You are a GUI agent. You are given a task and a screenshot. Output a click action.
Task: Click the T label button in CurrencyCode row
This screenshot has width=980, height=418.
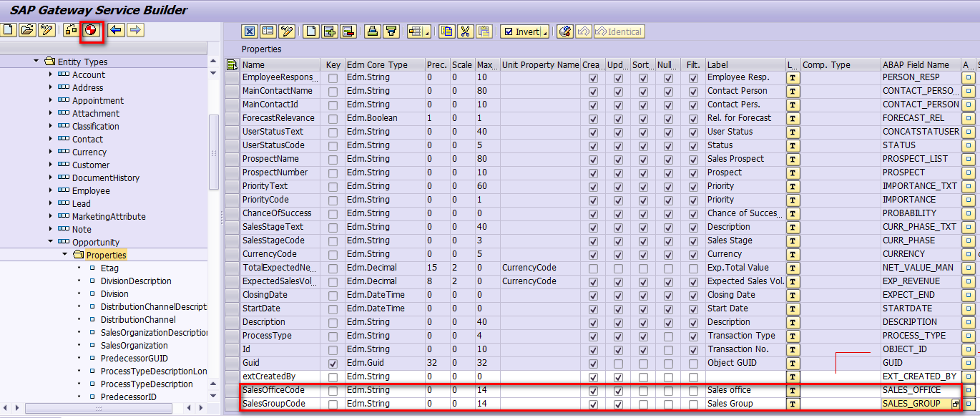pos(793,254)
